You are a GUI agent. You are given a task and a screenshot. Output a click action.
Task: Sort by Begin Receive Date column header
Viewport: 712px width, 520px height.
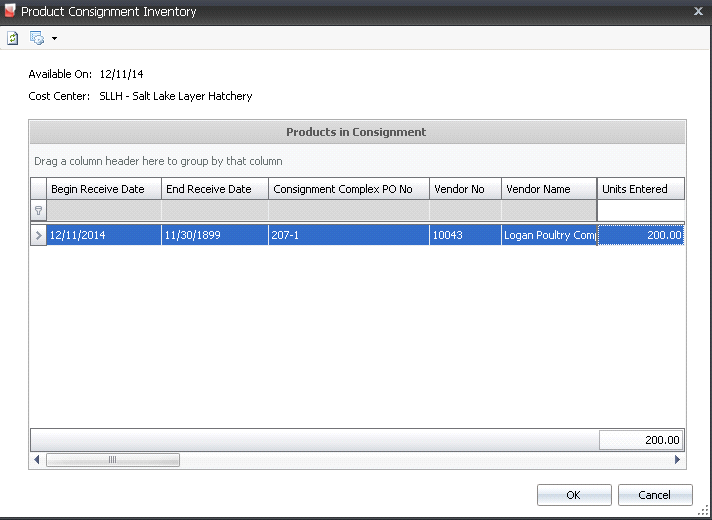[x=104, y=189]
